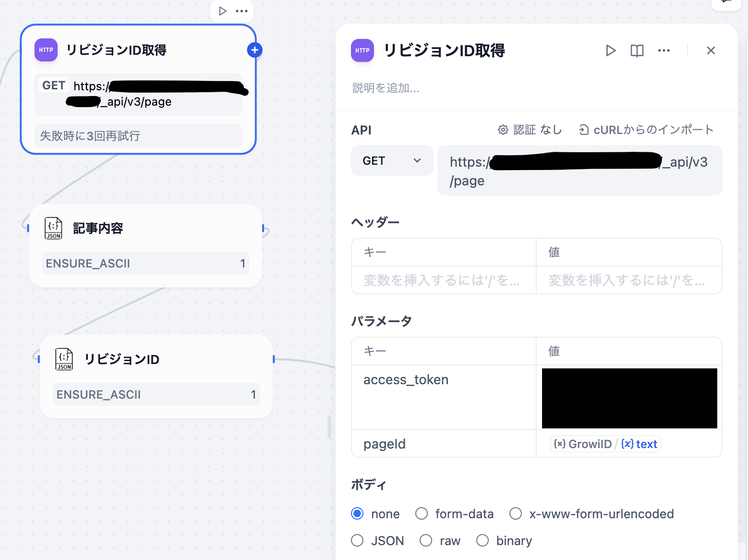Screen dimensions: 748x560
Task: Open the panel's three-dot more menu
Action: [664, 50]
